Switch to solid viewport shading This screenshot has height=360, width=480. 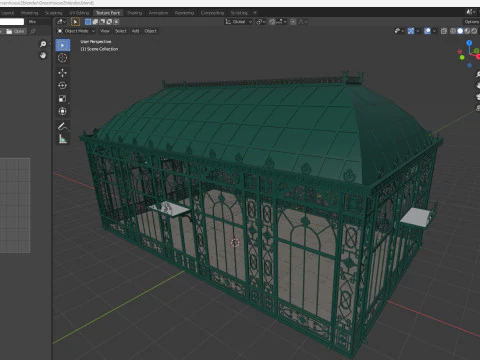tap(460, 31)
